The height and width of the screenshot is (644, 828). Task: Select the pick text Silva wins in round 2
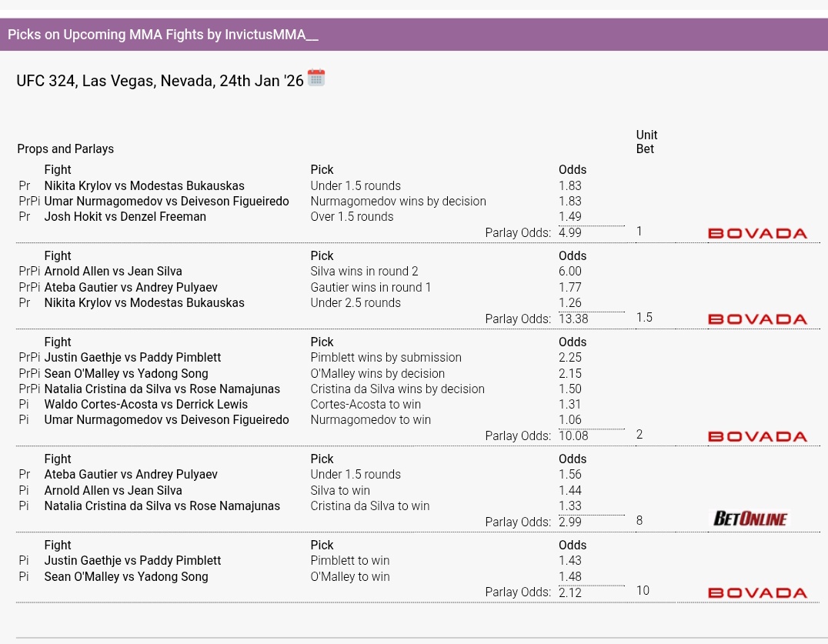pyautogui.click(x=364, y=272)
